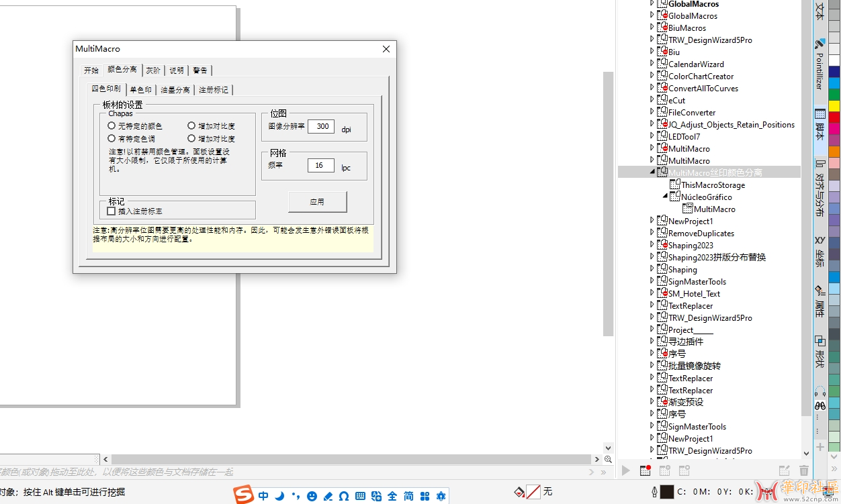841x504 pixels.
Task: Select ThisMacroStorage tree item
Action: coord(713,185)
